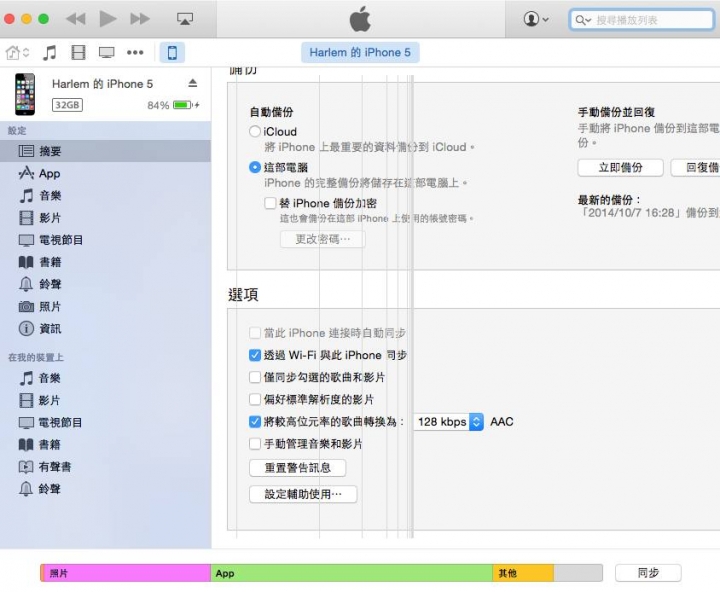
Task: Click the 重置警告訊息 button
Action: 298,468
